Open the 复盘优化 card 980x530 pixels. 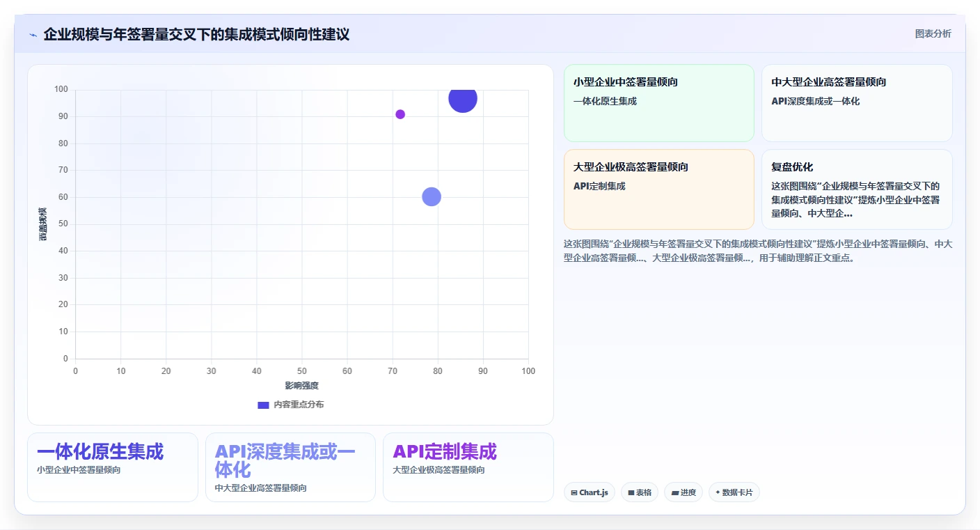point(857,189)
